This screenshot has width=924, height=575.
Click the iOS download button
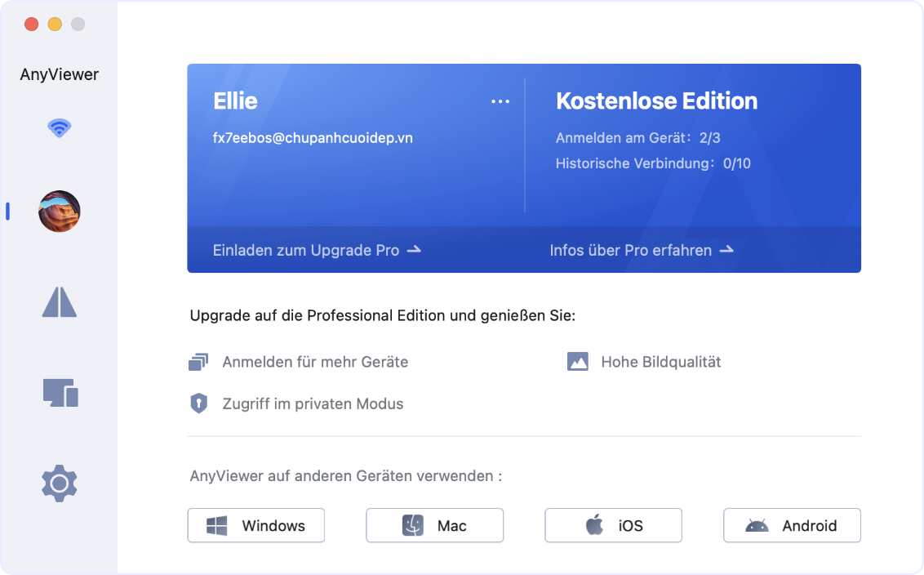[x=613, y=525]
